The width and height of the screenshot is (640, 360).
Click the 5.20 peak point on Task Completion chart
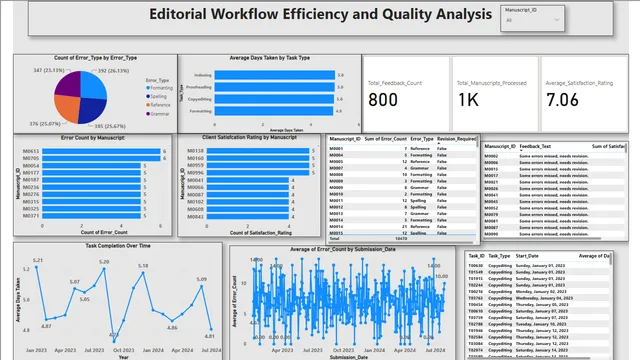(x=104, y=269)
